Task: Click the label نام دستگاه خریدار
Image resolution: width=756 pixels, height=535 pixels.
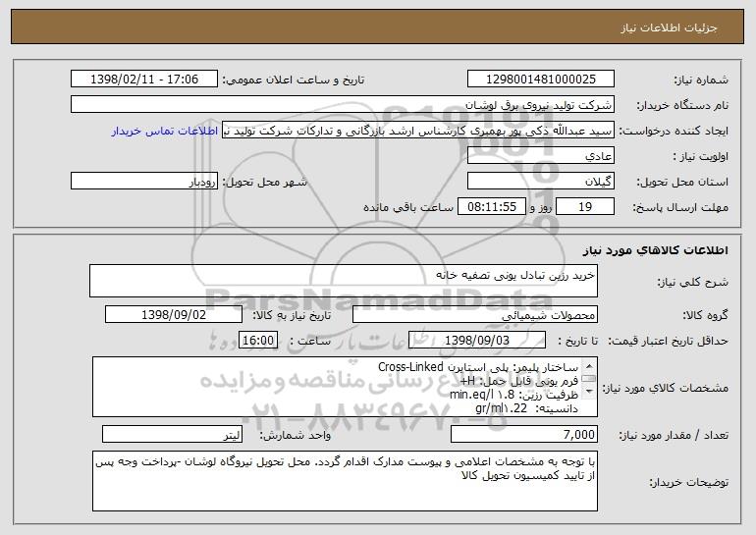Action: tap(682, 106)
